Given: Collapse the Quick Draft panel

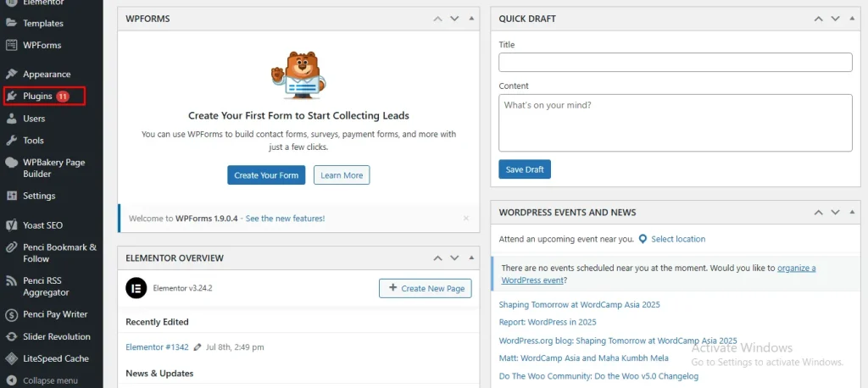Looking at the screenshot, I should click(x=853, y=19).
